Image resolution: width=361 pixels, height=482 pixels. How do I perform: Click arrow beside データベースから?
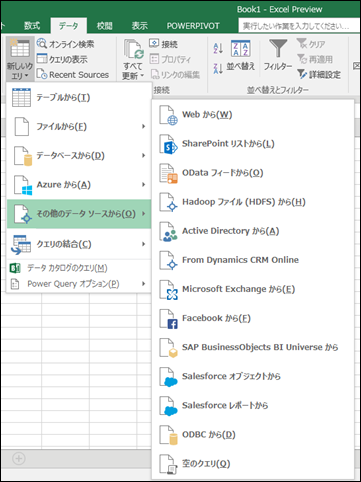click(x=144, y=155)
